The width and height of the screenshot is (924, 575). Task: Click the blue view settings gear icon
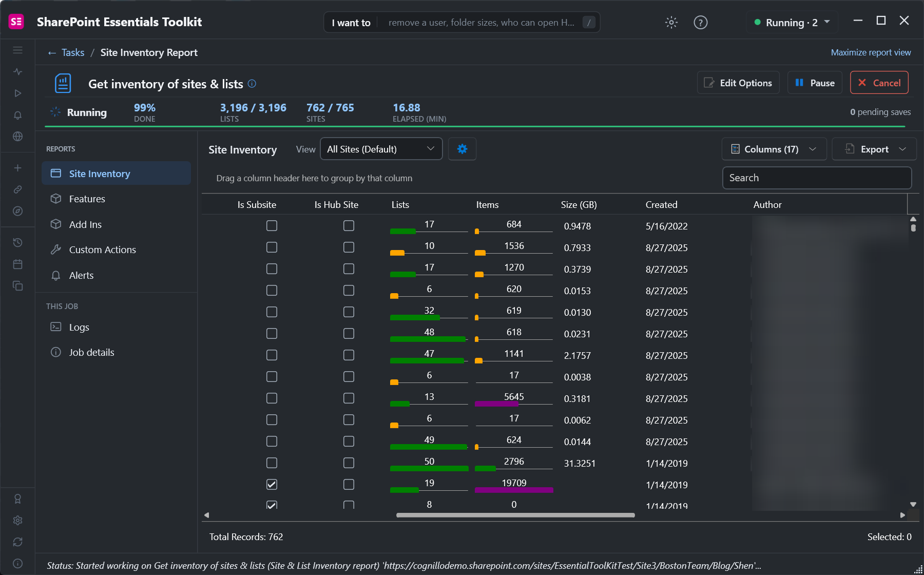coord(462,149)
